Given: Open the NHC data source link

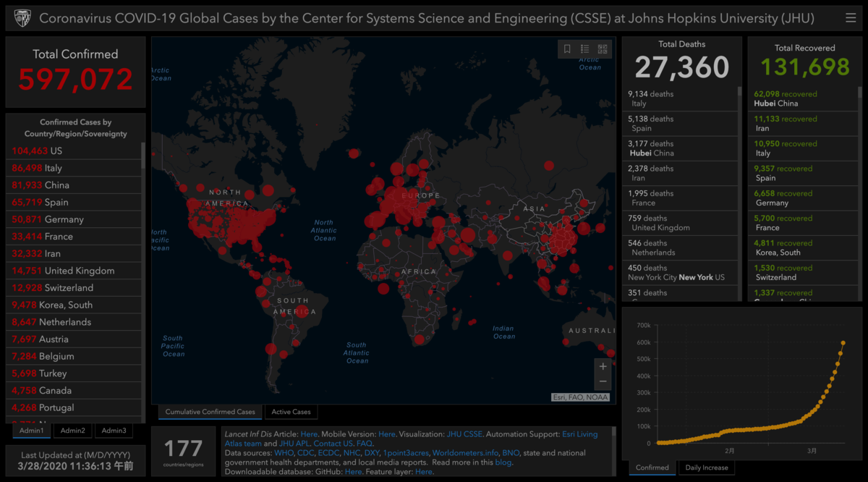Looking at the screenshot, I should pyautogui.click(x=352, y=453).
